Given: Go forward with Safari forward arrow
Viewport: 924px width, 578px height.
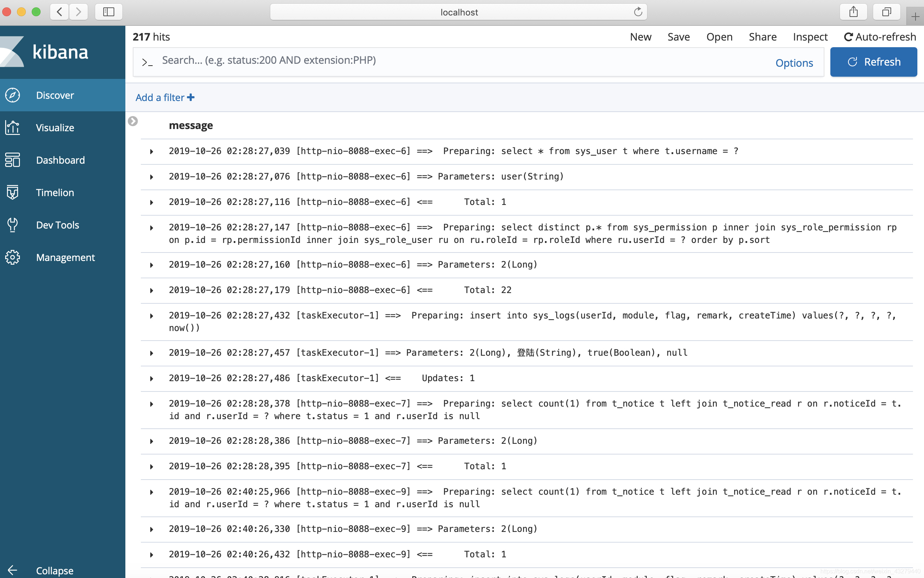Looking at the screenshot, I should point(79,12).
